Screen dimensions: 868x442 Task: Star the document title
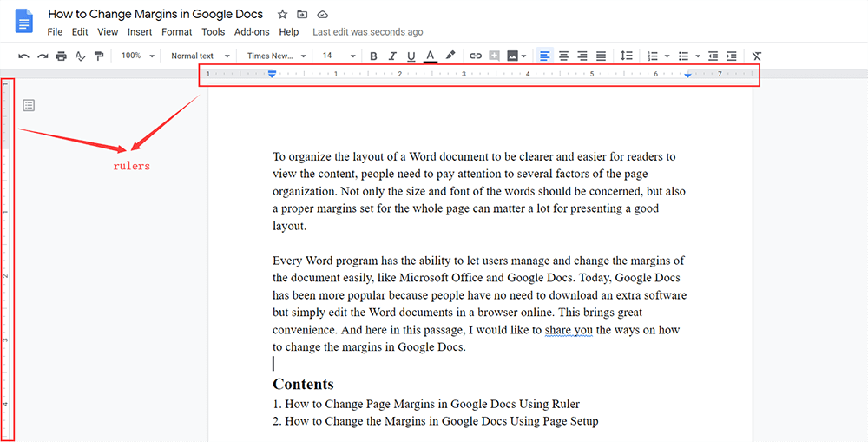tap(282, 15)
